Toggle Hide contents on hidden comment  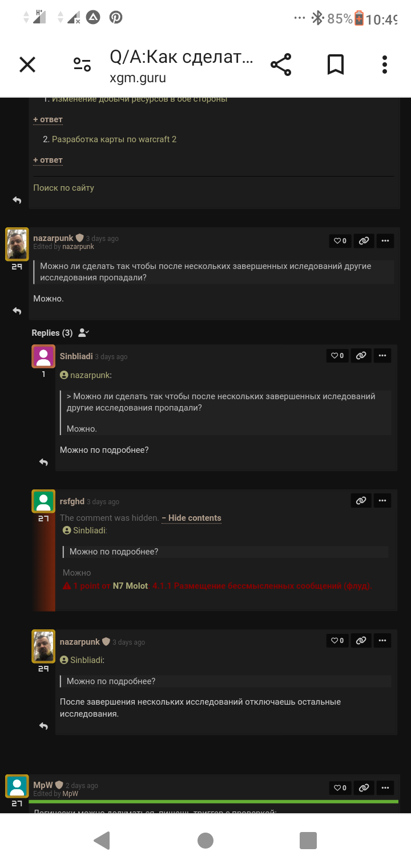[191, 518]
